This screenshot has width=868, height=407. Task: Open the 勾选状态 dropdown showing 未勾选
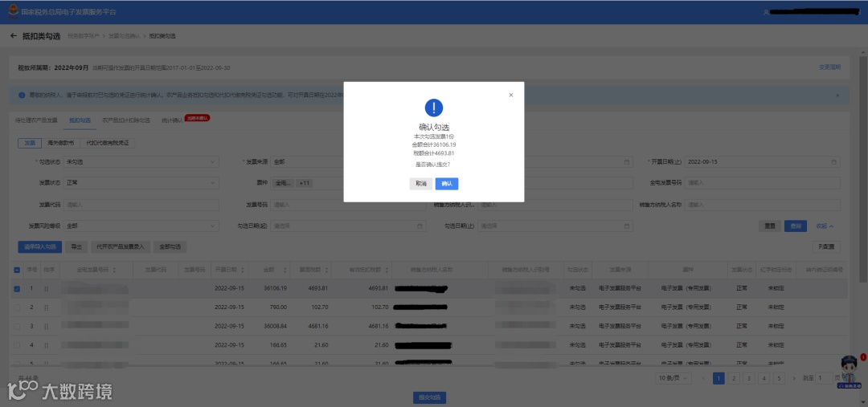(141, 162)
